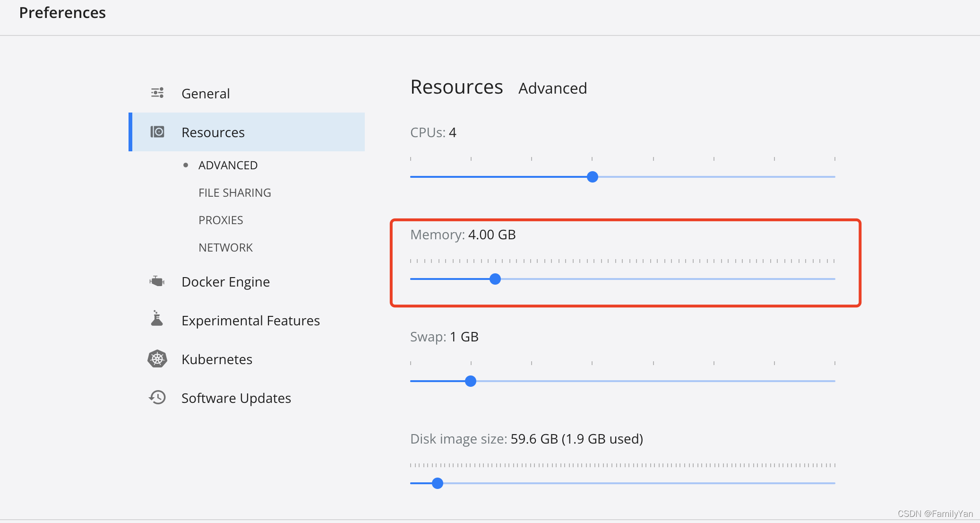
Task: Click the General settings sliders icon
Action: pos(157,93)
